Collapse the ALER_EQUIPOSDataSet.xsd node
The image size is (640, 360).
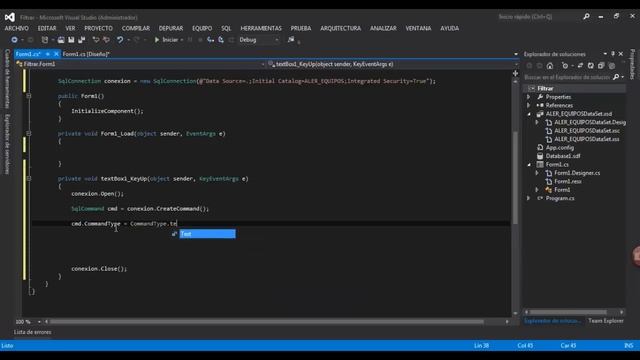coord(529,114)
